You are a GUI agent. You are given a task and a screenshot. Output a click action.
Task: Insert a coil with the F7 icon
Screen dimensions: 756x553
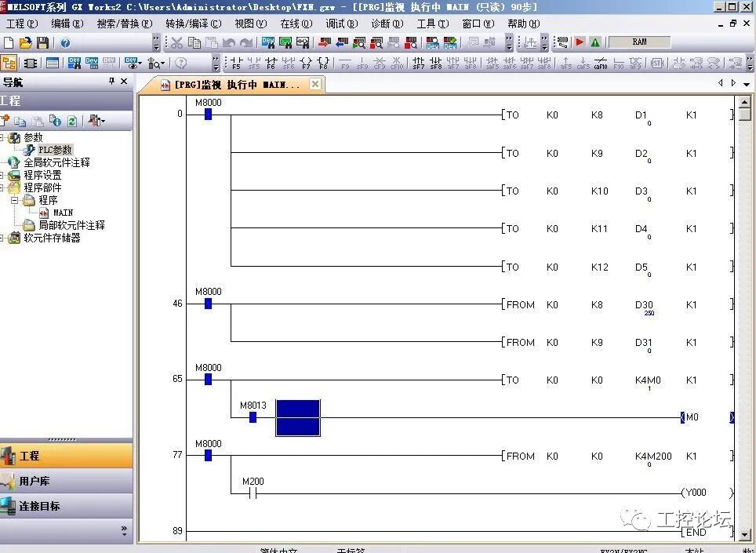(306, 64)
